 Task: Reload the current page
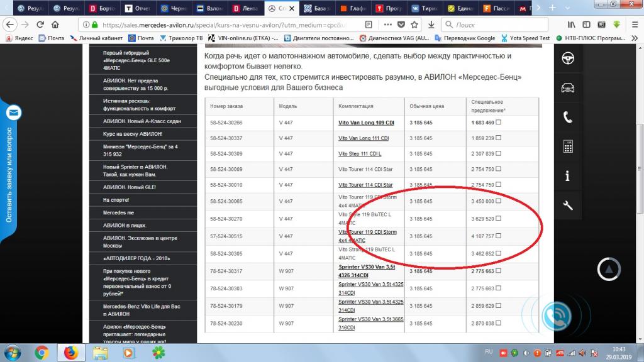(x=40, y=25)
